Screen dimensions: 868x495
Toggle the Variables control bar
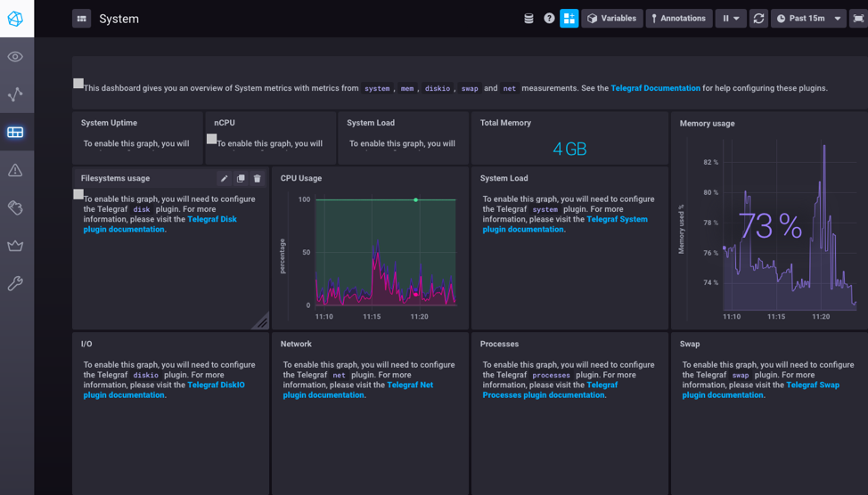pyautogui.click(x=611, y=19)
